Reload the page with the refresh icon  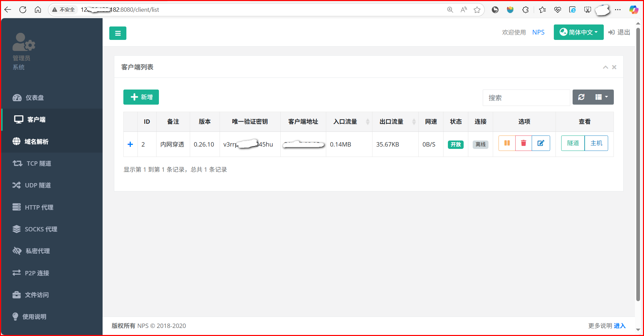(23, 10)
